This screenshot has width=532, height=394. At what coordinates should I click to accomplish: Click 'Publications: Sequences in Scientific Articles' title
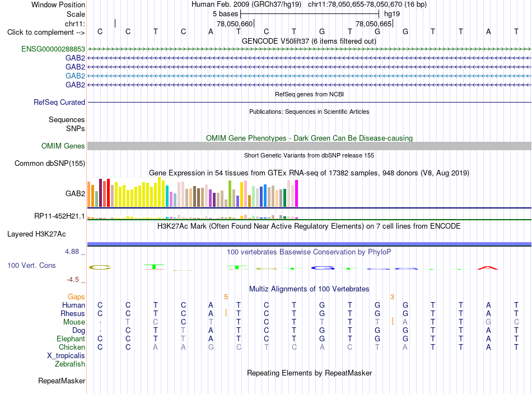pyautogui.click(x=309, y=112)
